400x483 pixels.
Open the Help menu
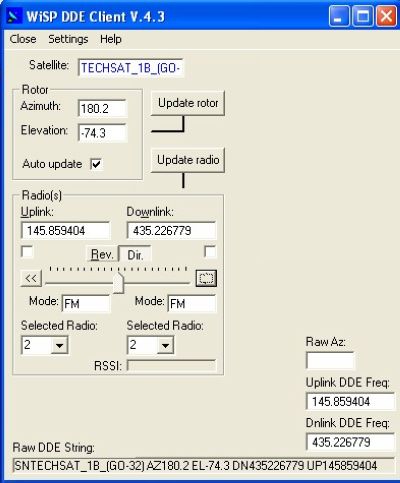111,39
